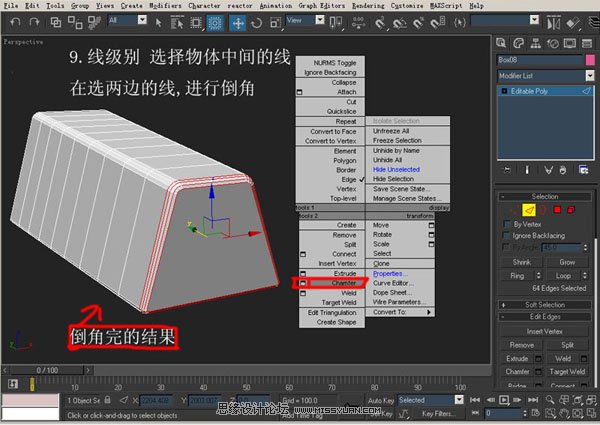Open the Motion command panel tab

pos(553,43)
